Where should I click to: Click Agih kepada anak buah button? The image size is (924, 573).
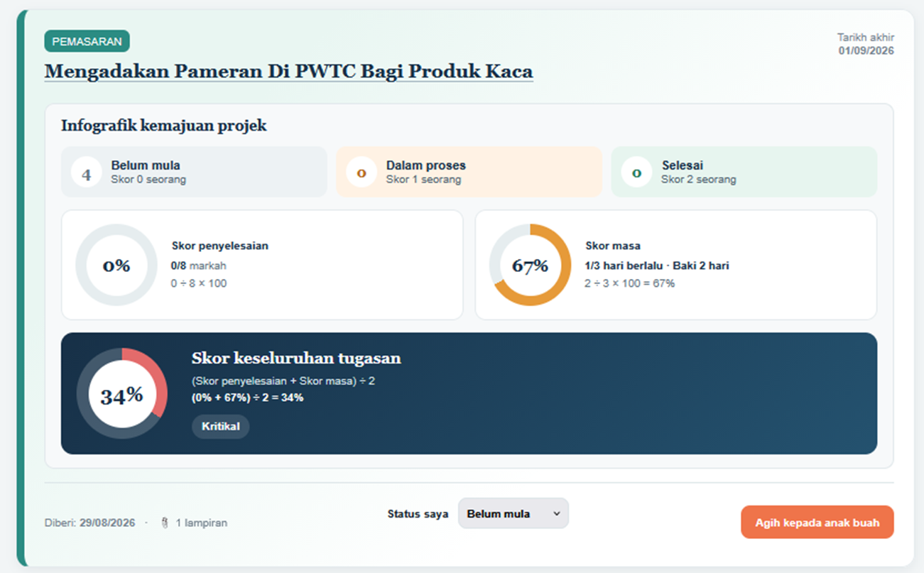click(x=817, y=523)
